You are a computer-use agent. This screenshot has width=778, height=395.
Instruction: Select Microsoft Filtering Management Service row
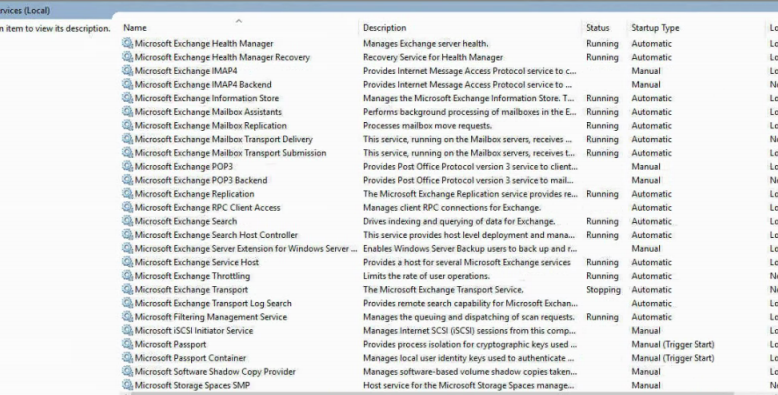pos(211,317)
